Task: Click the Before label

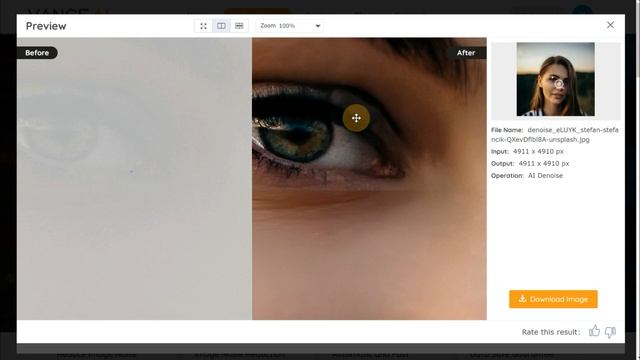Action: pos(37,53)
